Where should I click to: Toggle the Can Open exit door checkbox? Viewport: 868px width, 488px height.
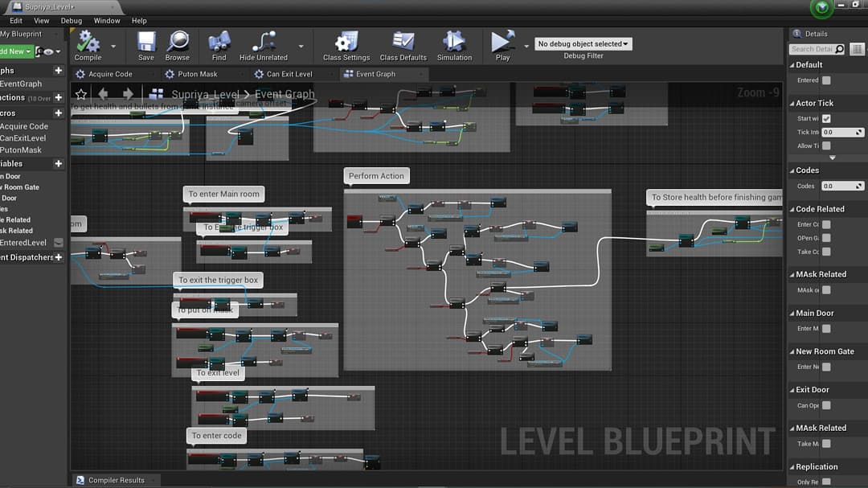[826, 405]
